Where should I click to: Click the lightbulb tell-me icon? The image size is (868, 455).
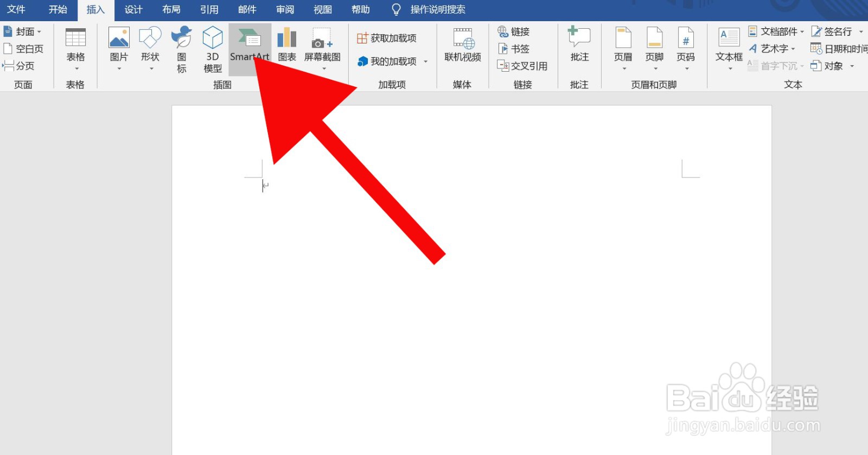pyautogui.click(x=397, y=10)
